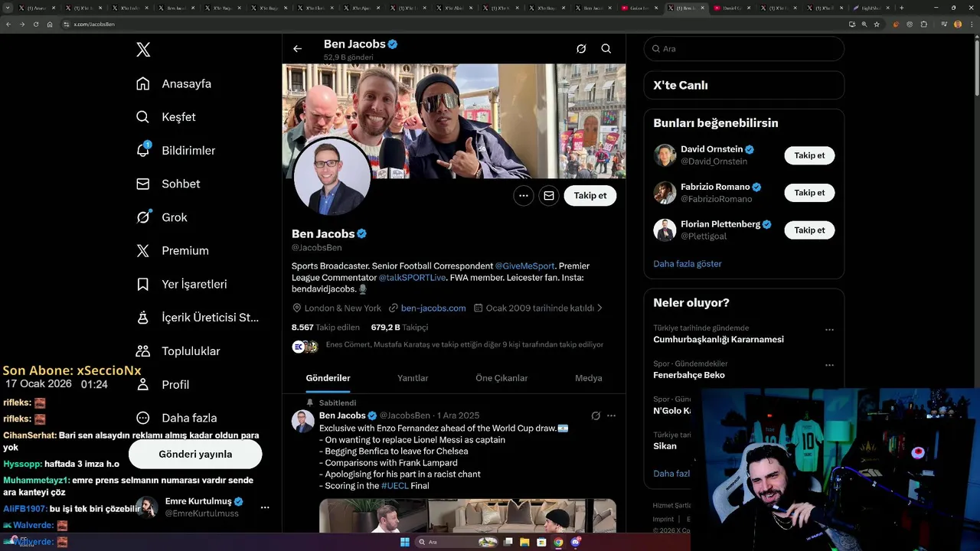Open the 8.567 Takip edilen list
980x551 pixels.
[x=325, y=327]
